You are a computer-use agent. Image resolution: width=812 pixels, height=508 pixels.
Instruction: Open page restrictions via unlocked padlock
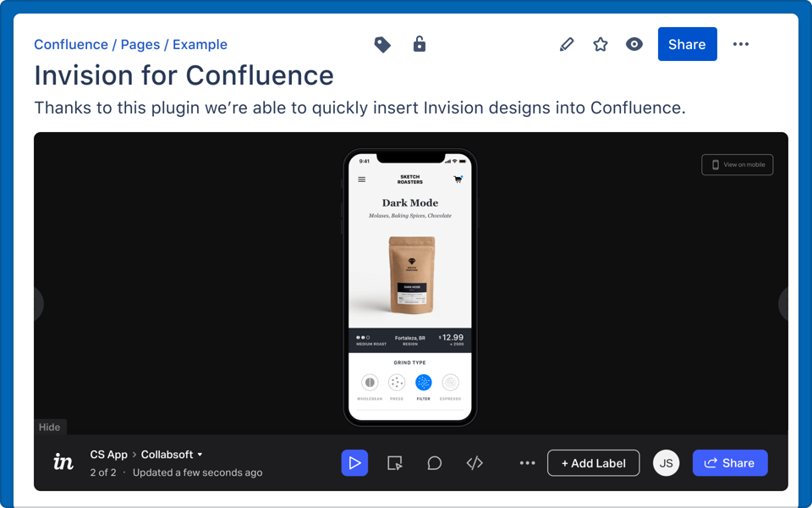(x=420, y=44)
